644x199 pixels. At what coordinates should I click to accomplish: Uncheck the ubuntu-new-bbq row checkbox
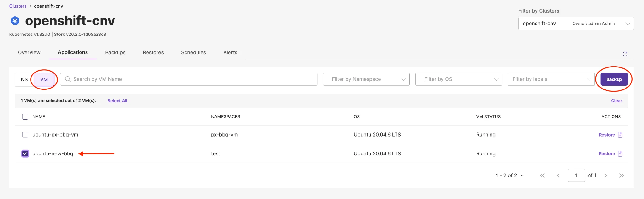(x=25, y=153)
